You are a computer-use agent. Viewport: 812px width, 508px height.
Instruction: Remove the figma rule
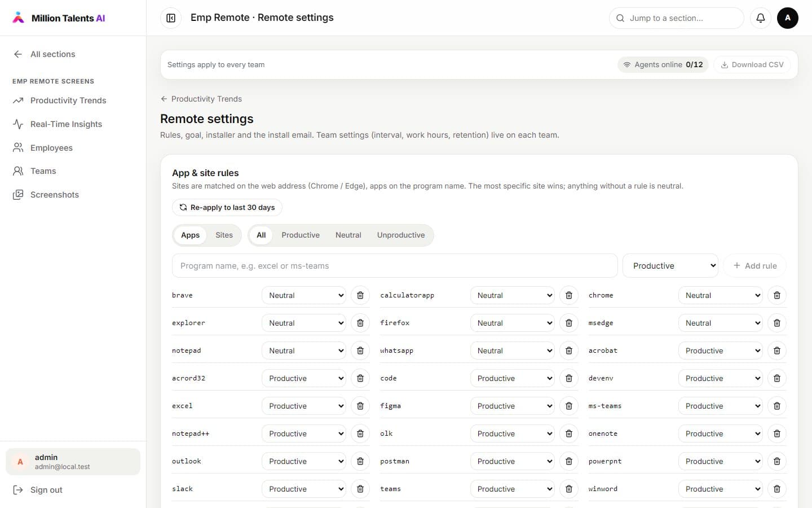[x=568, y=406]
